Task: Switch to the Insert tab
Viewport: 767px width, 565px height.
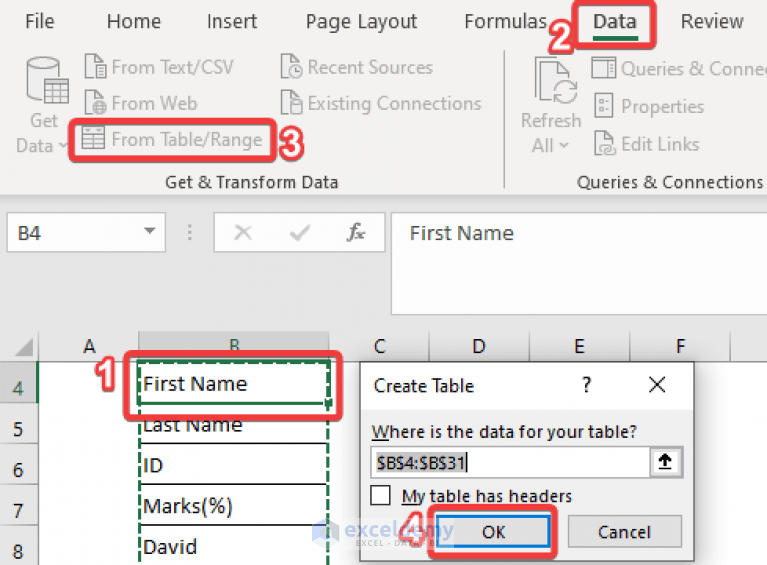Action: click(x=231, y=21)
